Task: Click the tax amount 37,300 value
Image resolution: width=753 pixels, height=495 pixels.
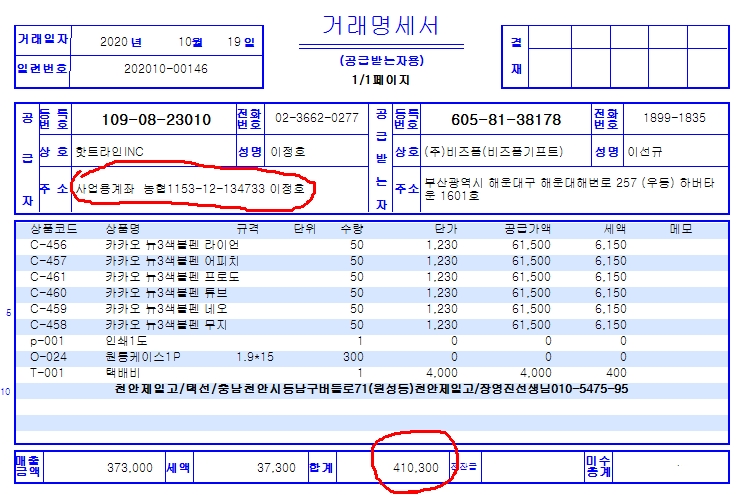Action: (277, 467)
